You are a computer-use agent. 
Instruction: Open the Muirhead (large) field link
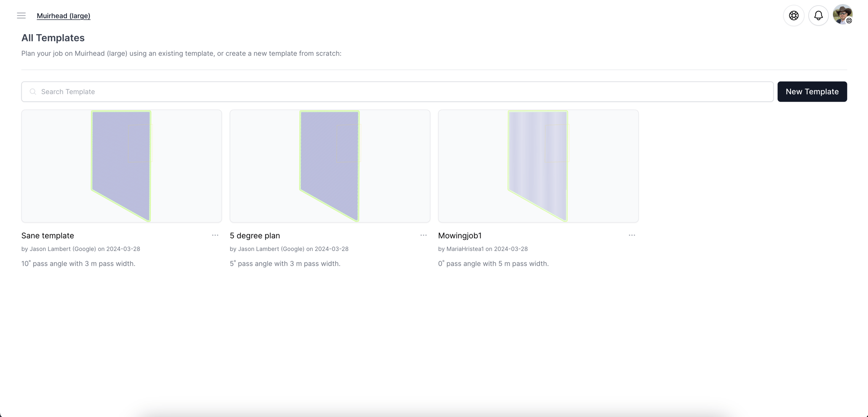[63, 15]
